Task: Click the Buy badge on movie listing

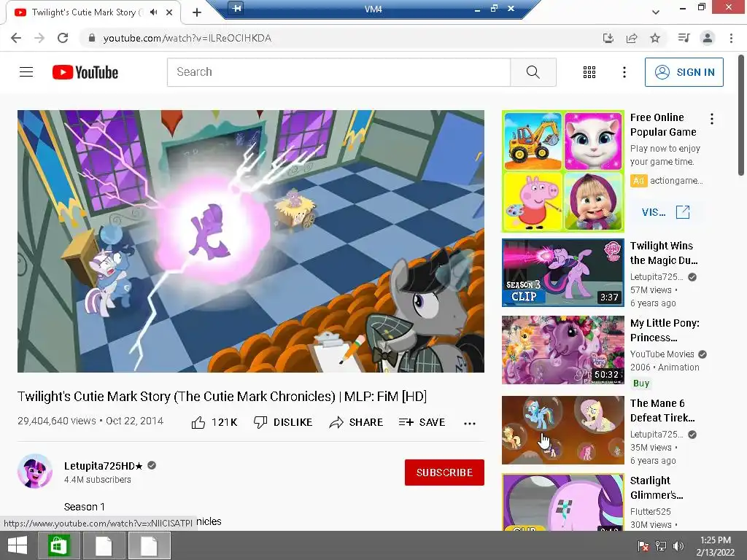Action: (x=641, y=384)
